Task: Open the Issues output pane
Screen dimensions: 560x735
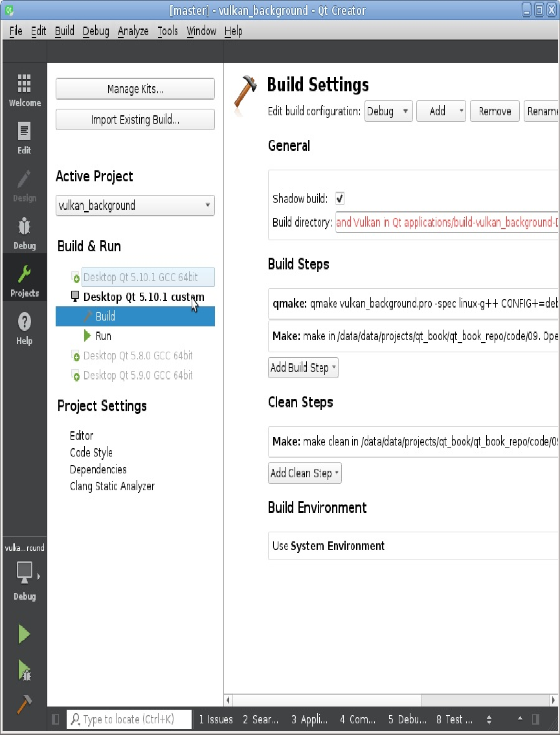Action: [x=216, y=719]
